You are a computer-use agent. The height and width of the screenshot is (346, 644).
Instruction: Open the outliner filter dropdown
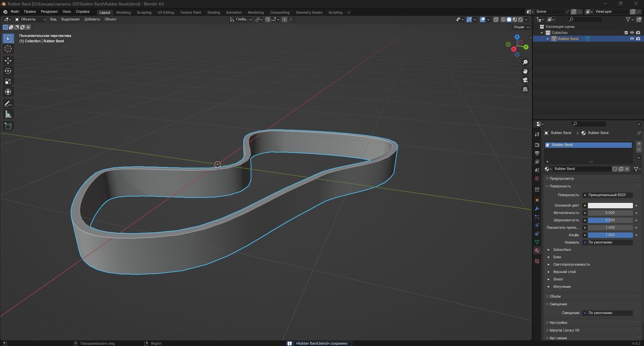coord(629,19)
